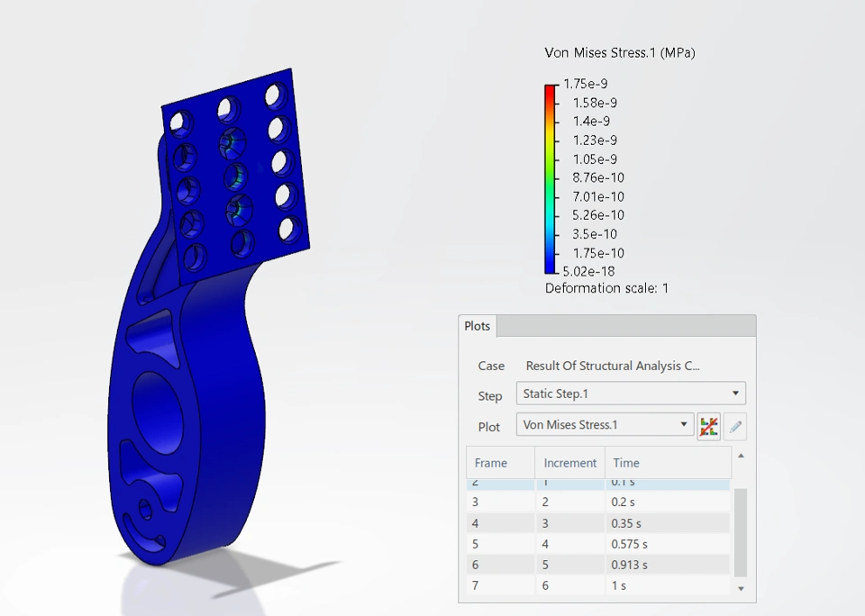Click the scroll up arrow in frame list
The width and height of the screenshot is (865, 616).
pos(741,456)
